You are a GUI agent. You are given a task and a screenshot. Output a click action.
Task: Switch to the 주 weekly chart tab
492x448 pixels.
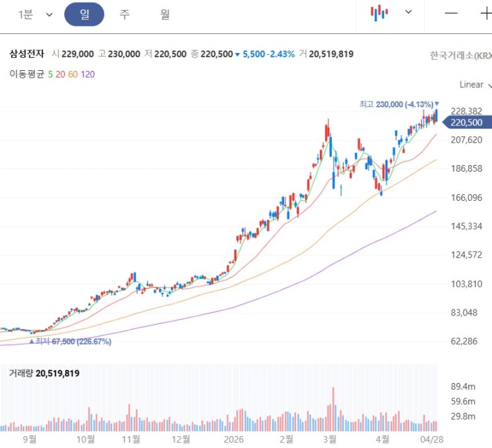[124, 15]
